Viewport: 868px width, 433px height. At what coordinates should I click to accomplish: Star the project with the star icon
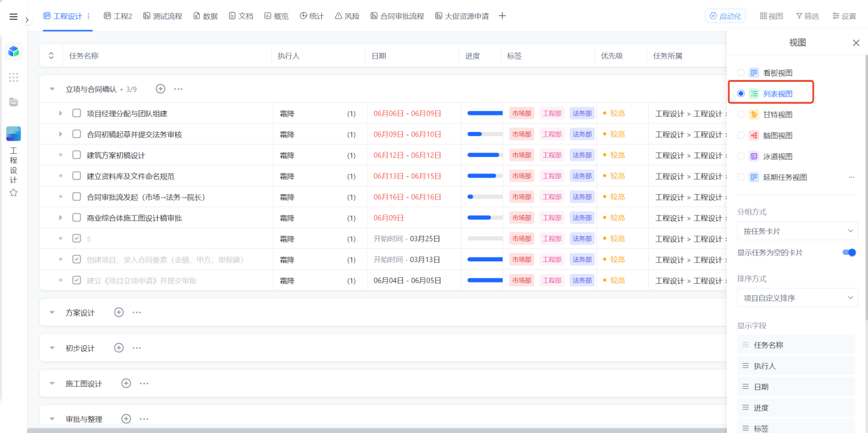click(x=13, y=193)
